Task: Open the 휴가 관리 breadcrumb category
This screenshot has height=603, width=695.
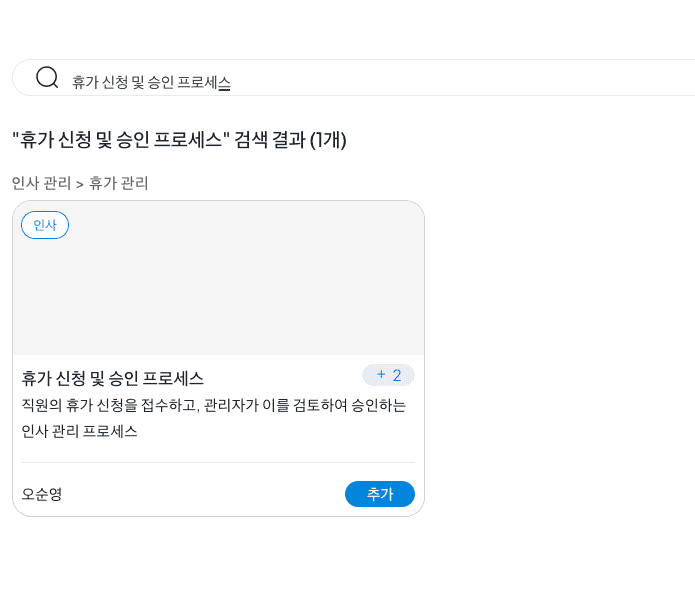Action: tap(118, 183)
